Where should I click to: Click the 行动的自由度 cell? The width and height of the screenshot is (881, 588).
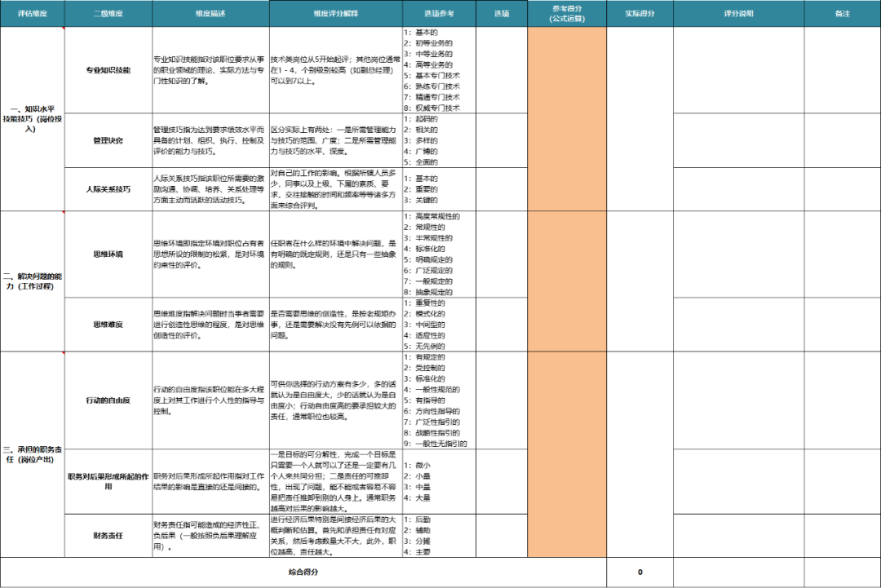click(108, 400)
